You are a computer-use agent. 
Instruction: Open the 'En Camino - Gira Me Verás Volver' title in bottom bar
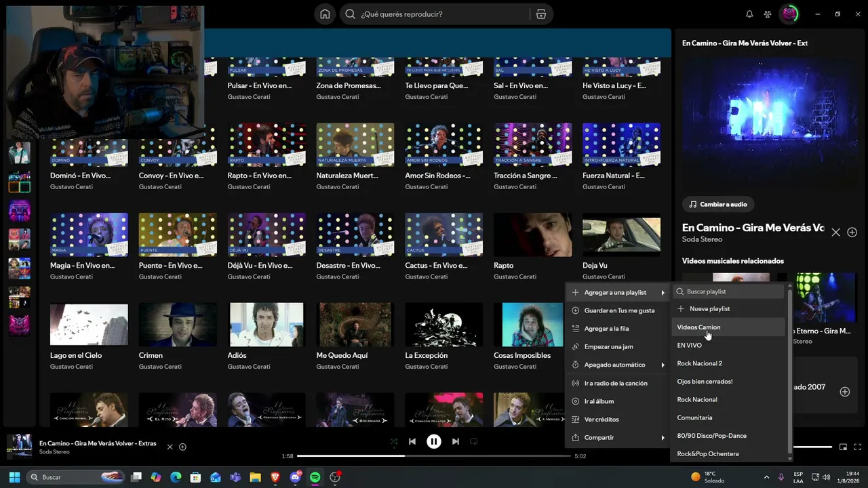[98, 443]
